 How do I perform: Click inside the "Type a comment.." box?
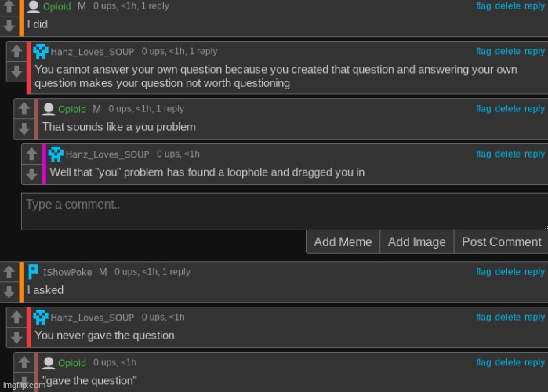pyautogui.click(x=282, y=212)
